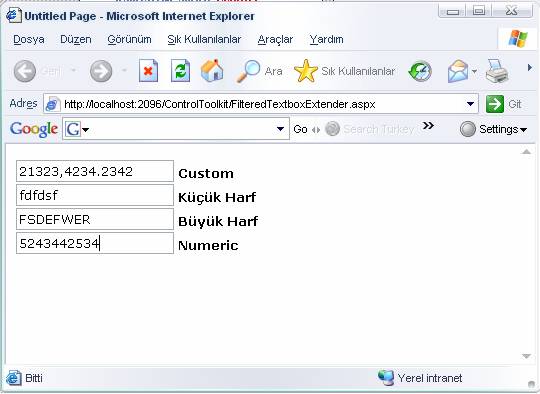Expand the address bar URL dropdown
This screenshot has width=540, height=394.
470,104
